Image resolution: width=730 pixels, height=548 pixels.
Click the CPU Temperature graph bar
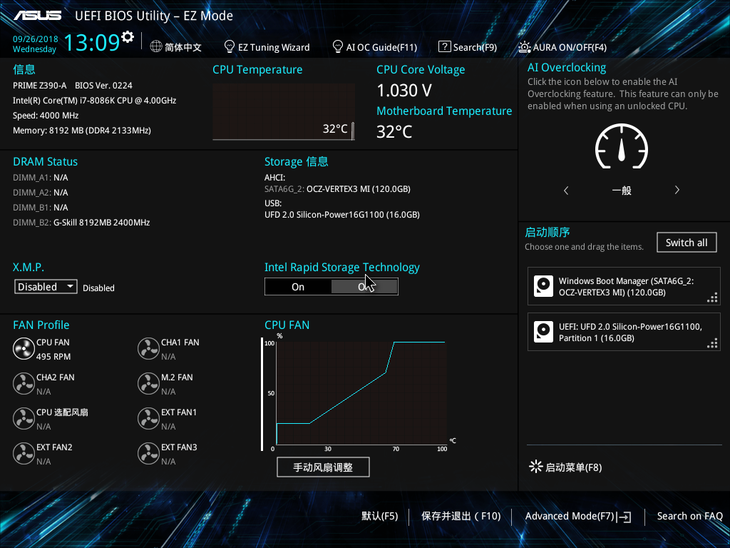click(x=352, y=130)
